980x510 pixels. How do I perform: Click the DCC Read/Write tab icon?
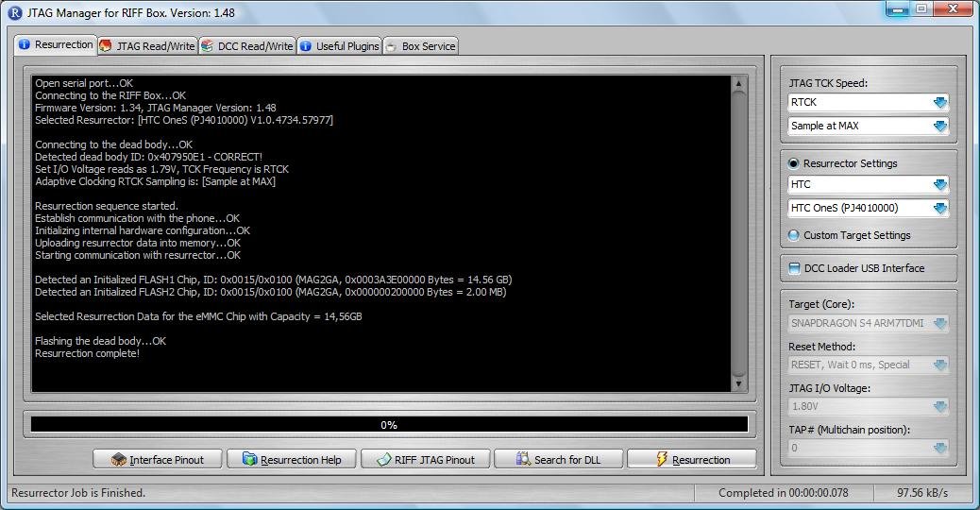click(207, 45)
